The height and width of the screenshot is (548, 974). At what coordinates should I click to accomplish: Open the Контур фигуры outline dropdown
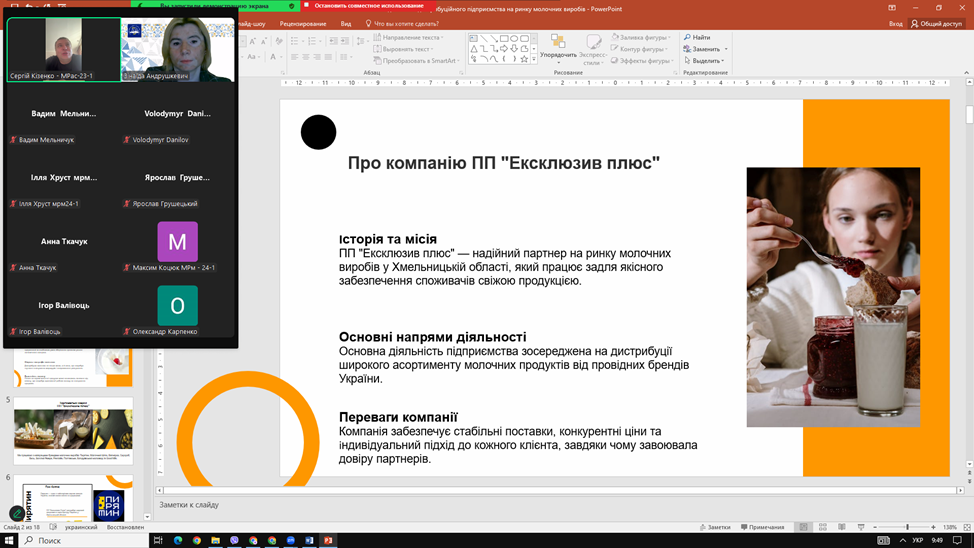tap(639, 49)
